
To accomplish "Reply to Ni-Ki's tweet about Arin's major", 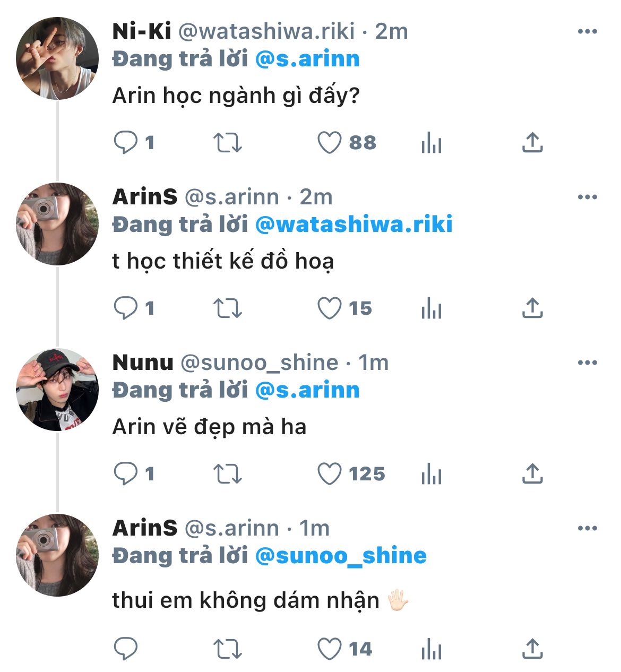I will [126, 142].
